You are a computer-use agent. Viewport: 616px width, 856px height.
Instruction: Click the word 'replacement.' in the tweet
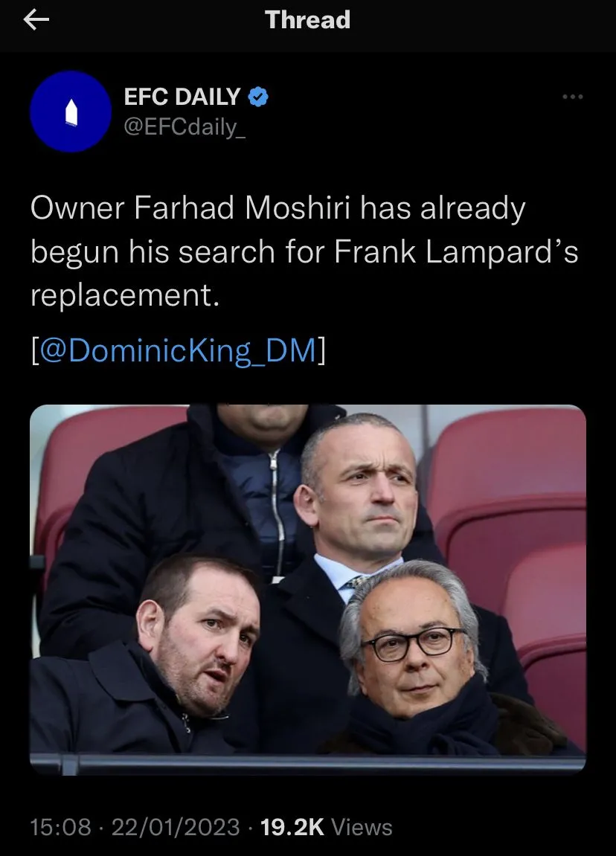click(125, 295)
